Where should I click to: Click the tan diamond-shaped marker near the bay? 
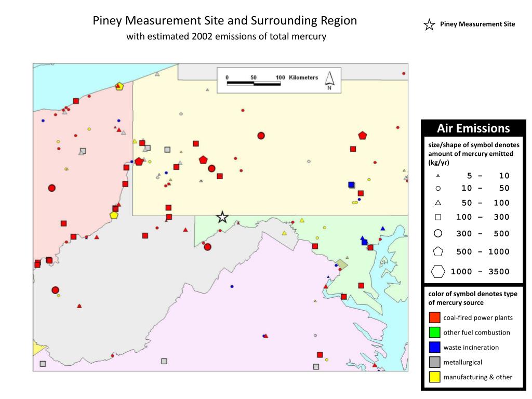pos(342,264)
